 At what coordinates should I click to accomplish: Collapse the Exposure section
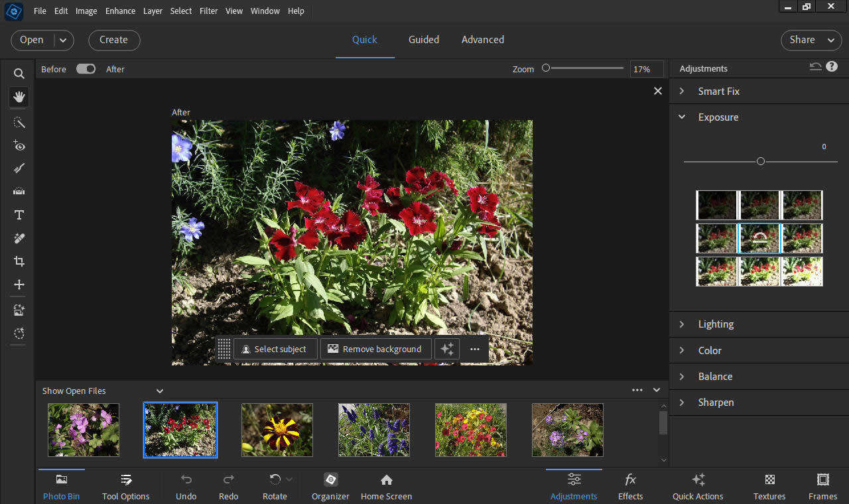tap(718, 117)
